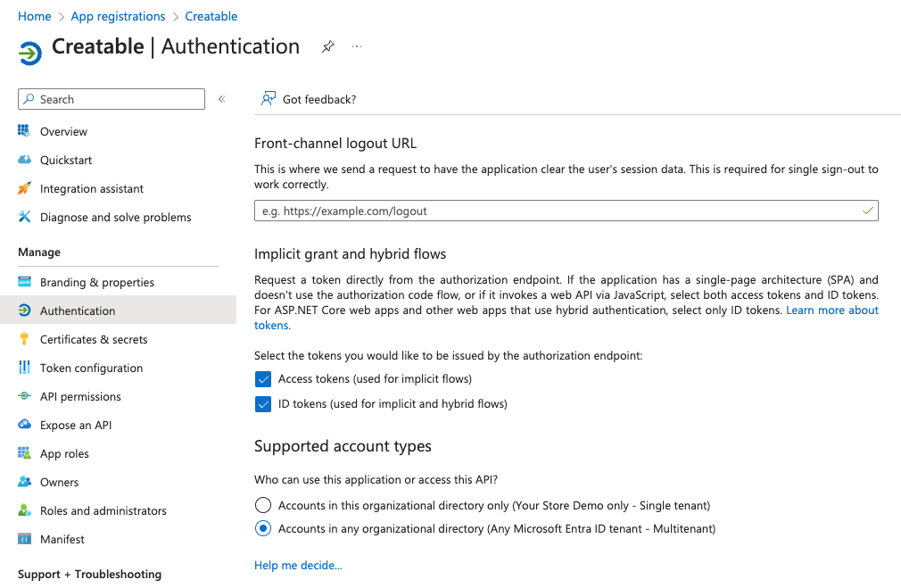Click the Overview grid icon
The image size is (901, 588).
24,131
